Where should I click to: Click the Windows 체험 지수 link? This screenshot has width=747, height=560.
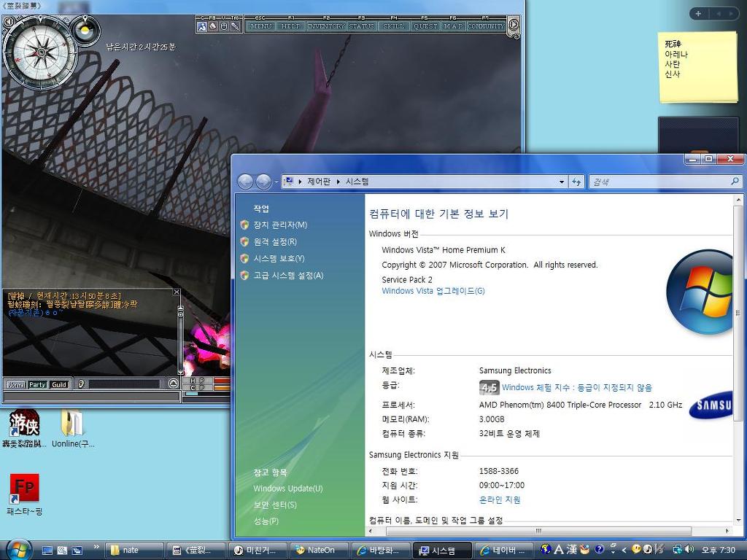pyautogui.click(x=577, y=387)
